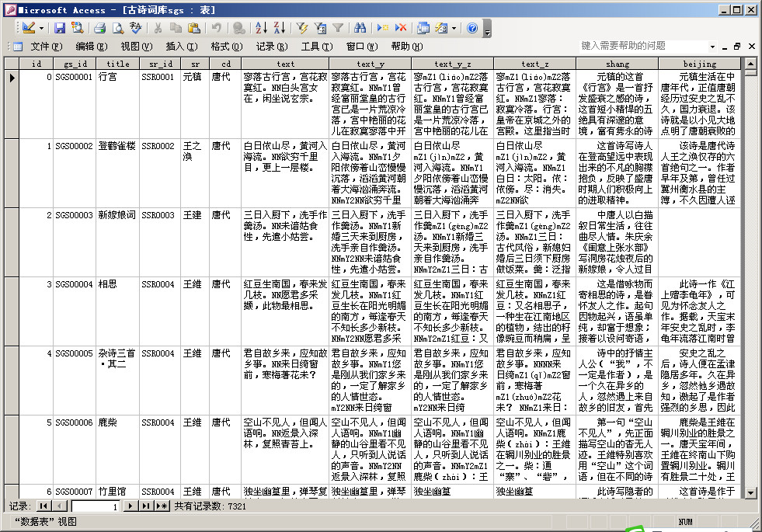Click the Database Window icon
Screen dimensions: 762x532
coord(423,28)
